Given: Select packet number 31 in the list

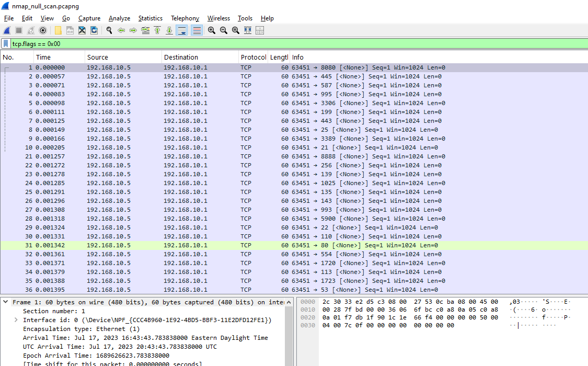Looking at the screenshot, I should (157, 245).
